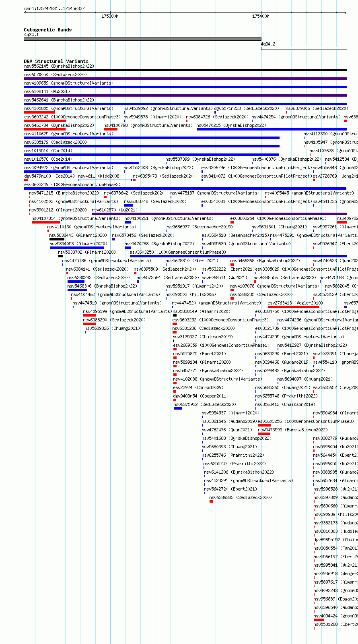
Task: Click the esv3603254 variant label
Action: tap(278, 218)
